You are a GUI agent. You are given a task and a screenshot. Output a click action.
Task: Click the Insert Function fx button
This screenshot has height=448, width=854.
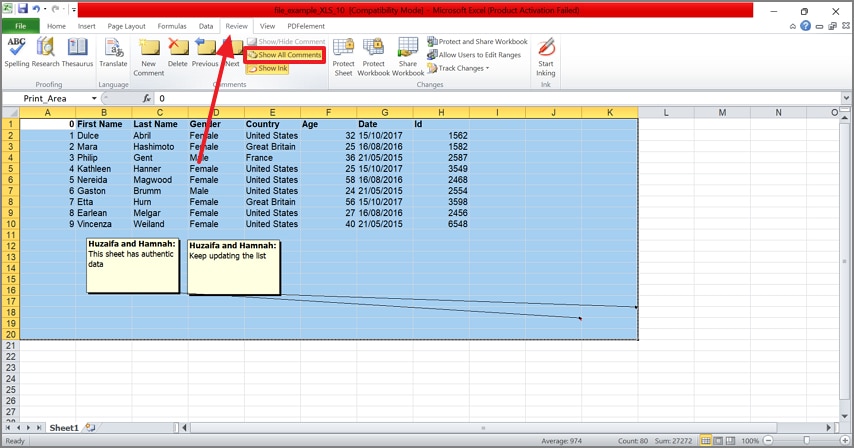click(x=147, y=99)
